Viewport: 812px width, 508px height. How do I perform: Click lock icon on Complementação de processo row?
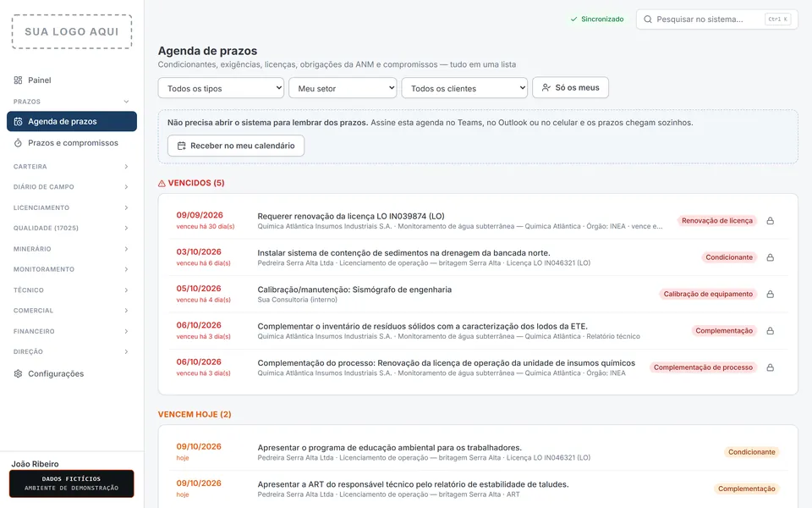[x=770, y=367]
